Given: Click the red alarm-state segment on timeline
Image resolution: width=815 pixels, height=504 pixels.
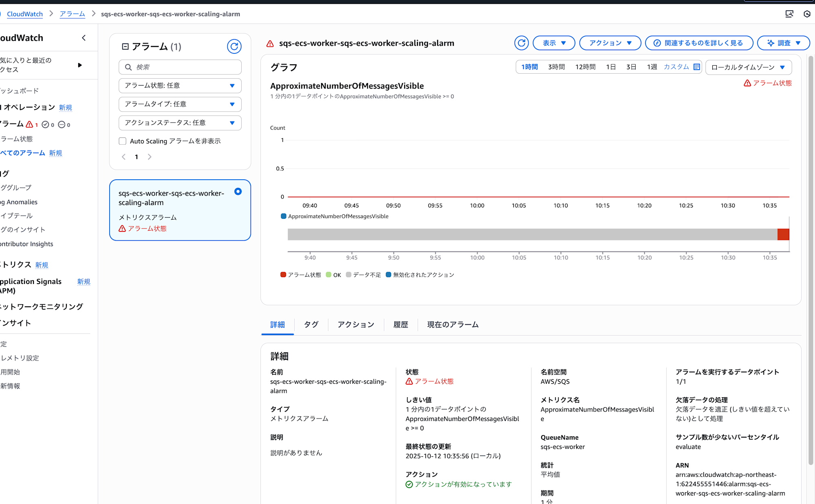Looking at the screenshot, I should pyautogui.click(x=783, y=234).
